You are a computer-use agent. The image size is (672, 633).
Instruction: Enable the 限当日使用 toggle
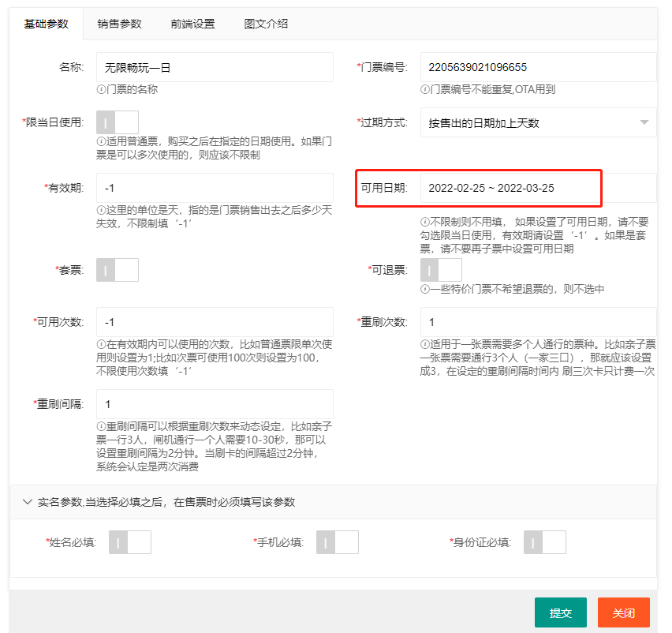[x=116, y=123]
